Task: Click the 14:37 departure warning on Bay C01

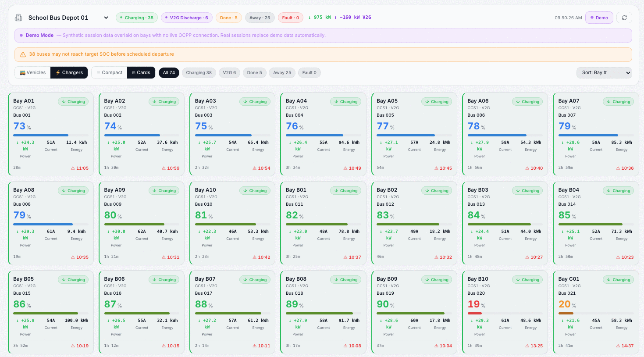Action: point(625,346)
